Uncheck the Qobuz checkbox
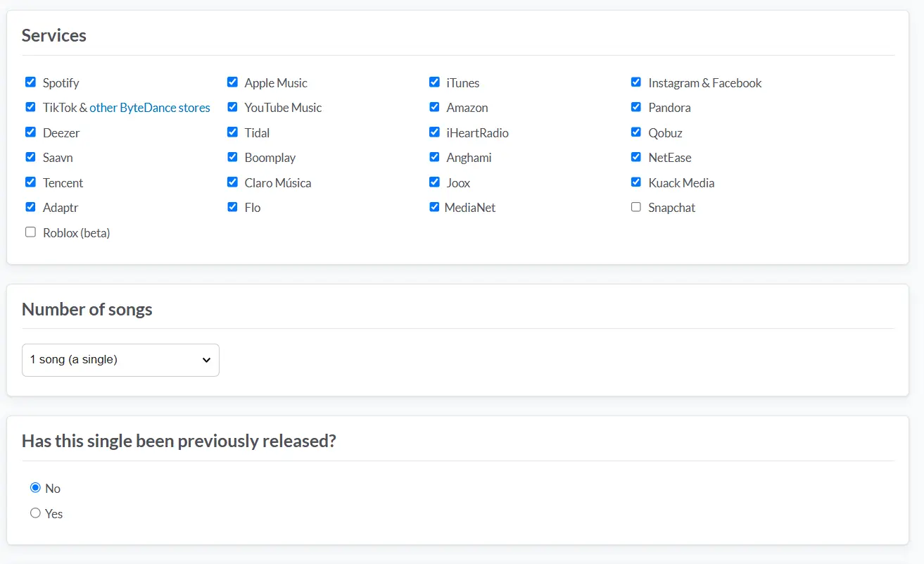 [636, 132]
